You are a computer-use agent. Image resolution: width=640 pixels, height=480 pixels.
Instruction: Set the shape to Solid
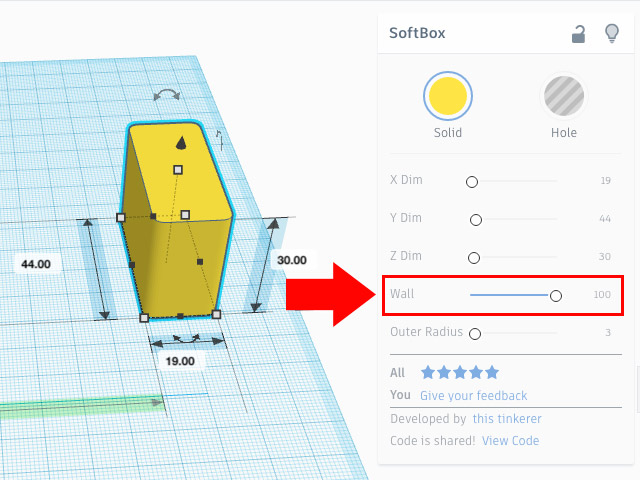pos(448,97)
